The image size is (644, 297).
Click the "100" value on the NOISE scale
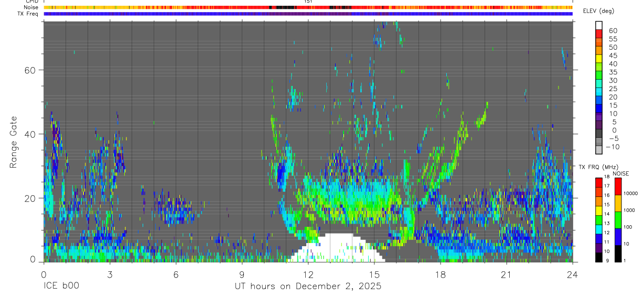(x=628, y=227)
